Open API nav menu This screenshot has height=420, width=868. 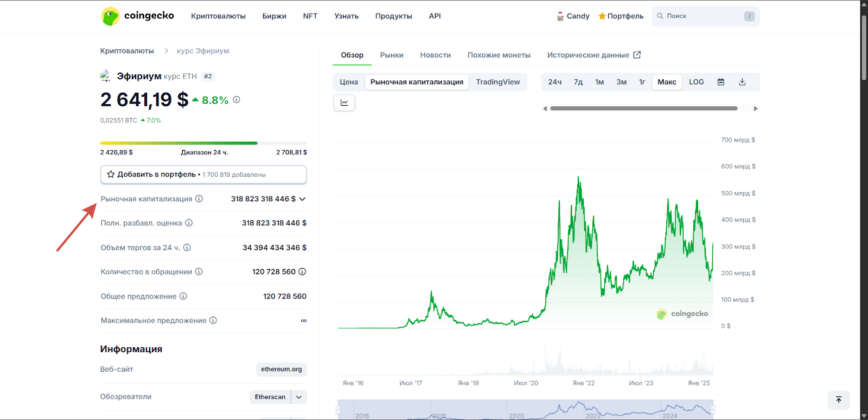435,16
